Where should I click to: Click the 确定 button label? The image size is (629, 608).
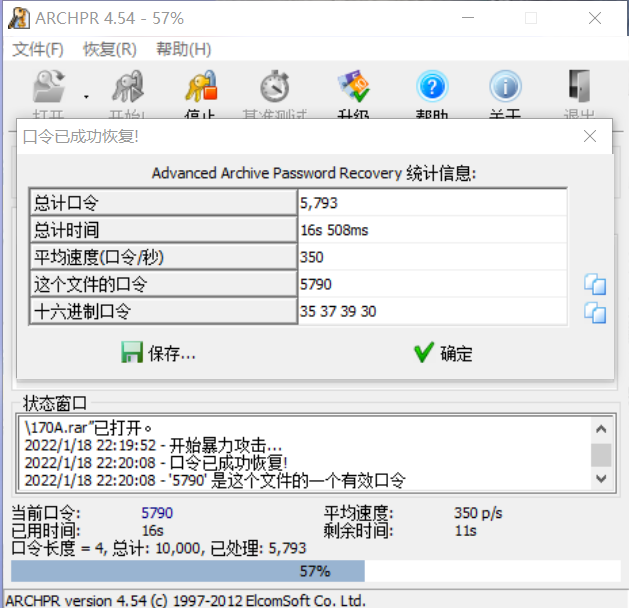point(457,354)
